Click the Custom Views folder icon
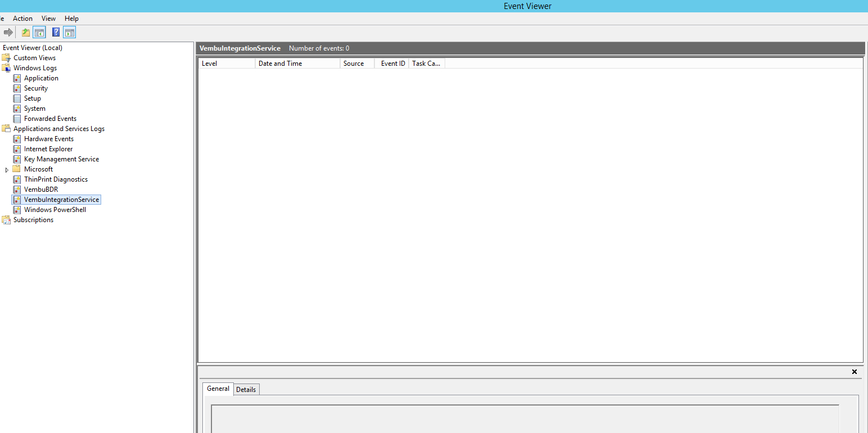868x433 pixels. click(6, 58)
